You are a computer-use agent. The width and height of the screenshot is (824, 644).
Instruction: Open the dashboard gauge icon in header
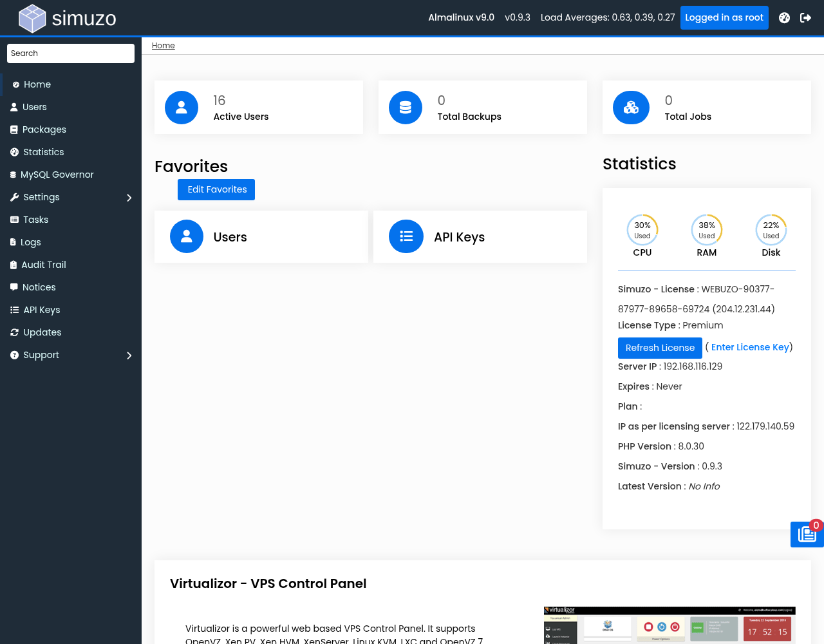coord(784,18)
